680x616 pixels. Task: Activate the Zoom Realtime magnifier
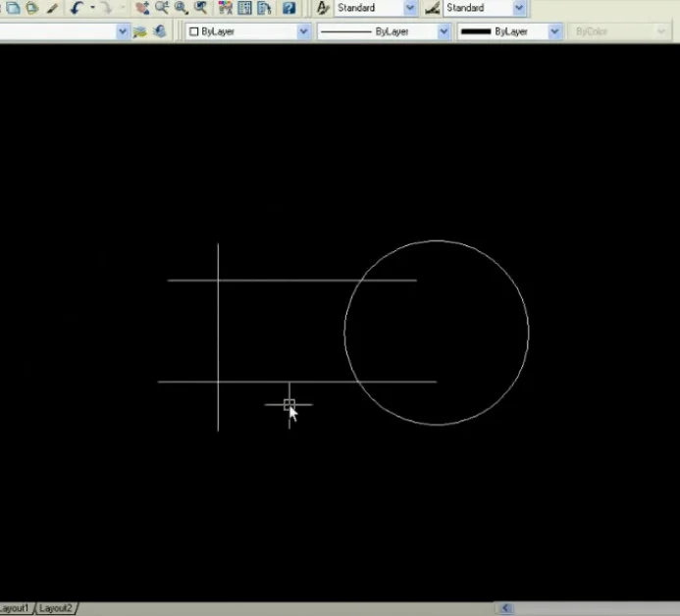162,8
